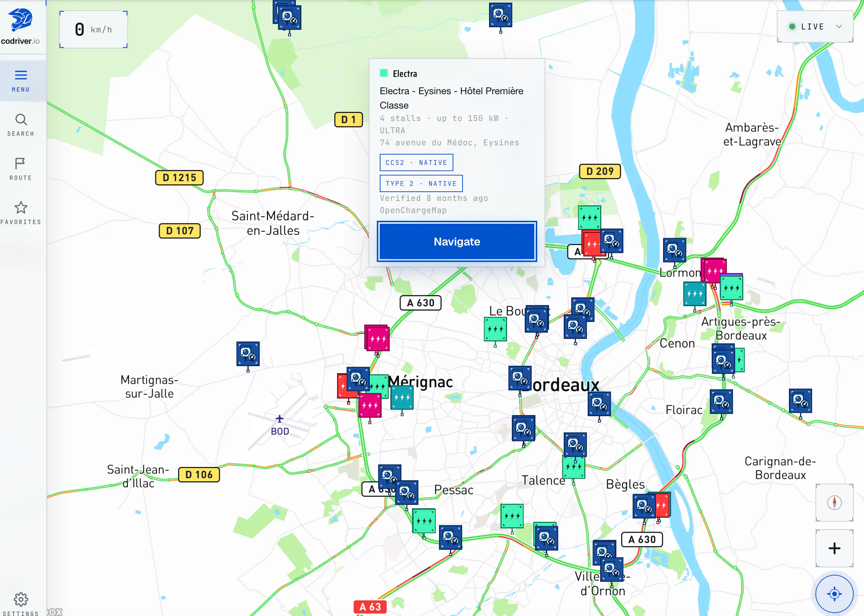This screenshot has width=864, height=616.
Task: Click the Martignas-sur-Jalle town label
Action: [x=149, y=386]
